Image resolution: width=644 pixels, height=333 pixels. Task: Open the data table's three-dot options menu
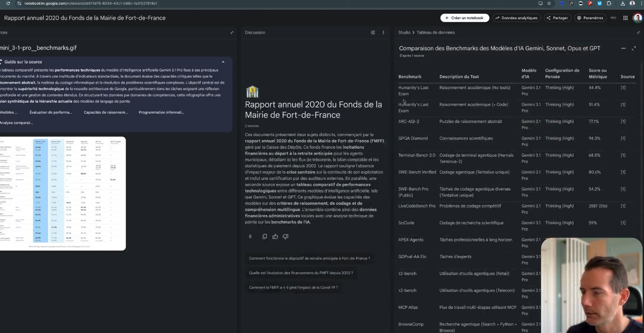point(623,48)
